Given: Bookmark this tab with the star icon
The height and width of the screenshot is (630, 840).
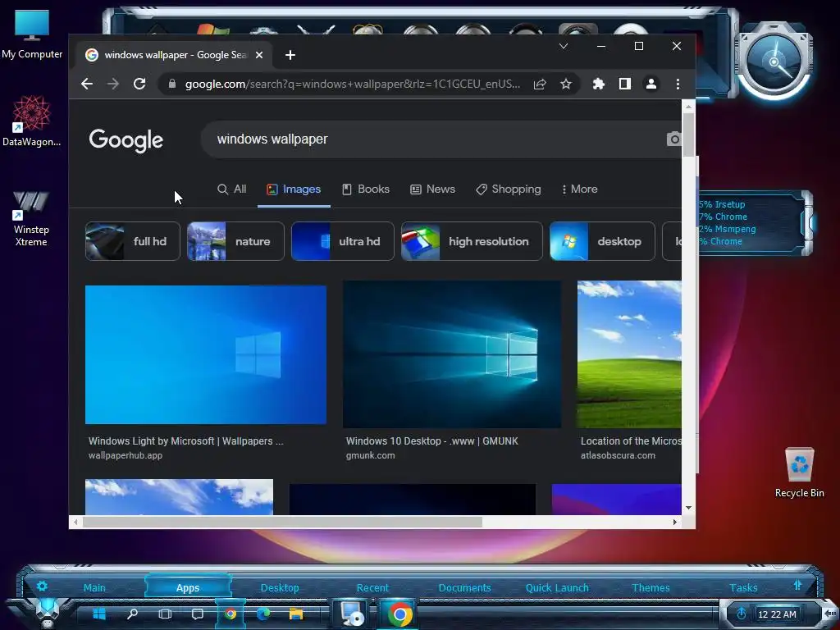Looking at the screenshot, I should [566, 84].
